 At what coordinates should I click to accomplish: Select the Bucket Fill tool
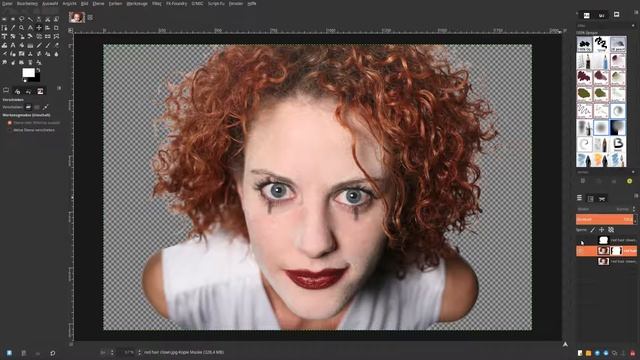(21, 45)
